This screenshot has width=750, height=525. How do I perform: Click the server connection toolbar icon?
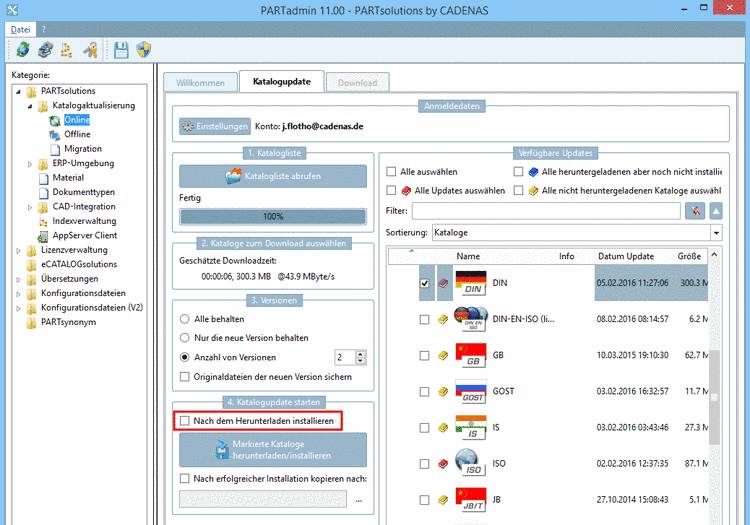coord(45,49)
